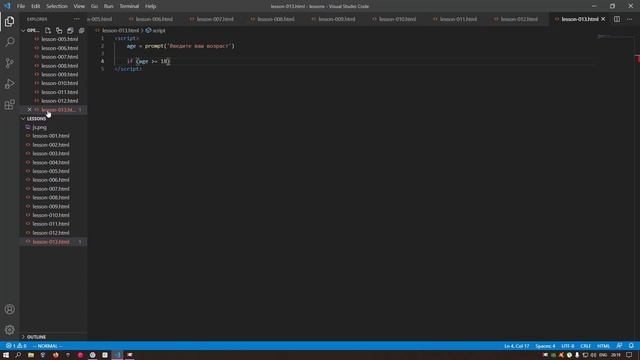Click the notifications bell in status bar
The width and height of the screenshot is (640, 360).
pyautogui.click(x=631, y=346)
